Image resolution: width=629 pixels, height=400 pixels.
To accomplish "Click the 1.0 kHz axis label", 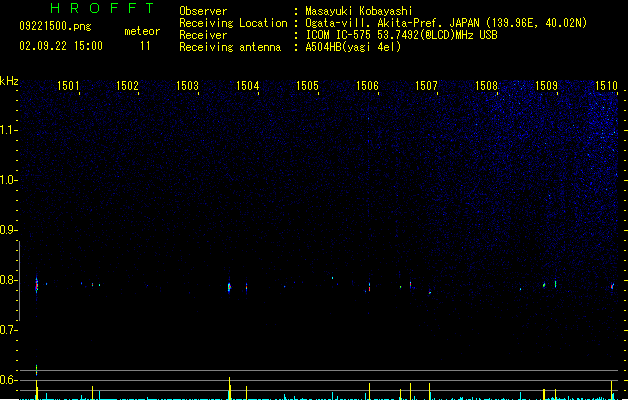I will click(x=8, y=180).
